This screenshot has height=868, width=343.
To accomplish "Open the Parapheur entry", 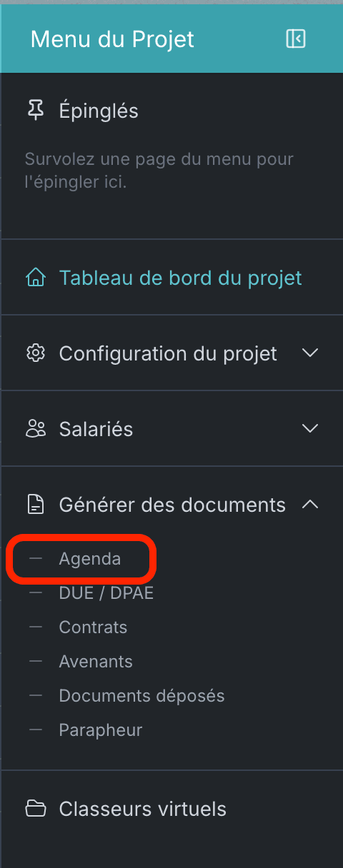I will [x=100, y=730].
